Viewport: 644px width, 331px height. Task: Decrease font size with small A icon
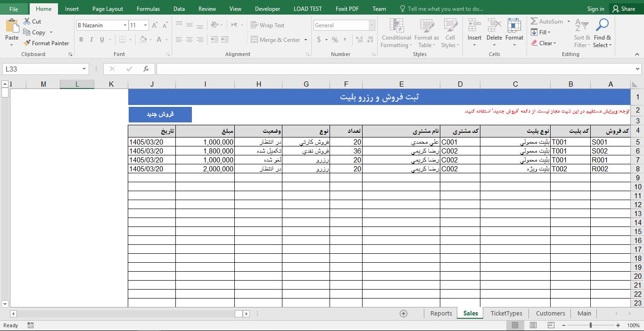[x=165, y=25]
